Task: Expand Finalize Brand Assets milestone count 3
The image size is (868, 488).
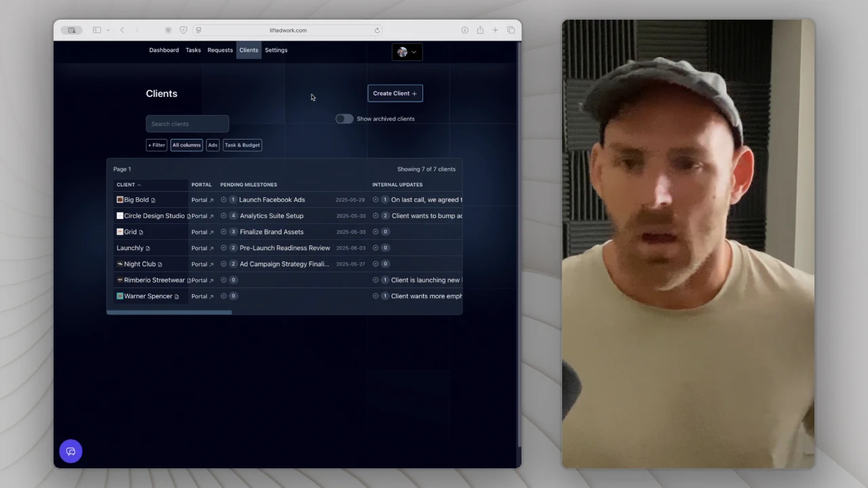Action: (x=233, y=232)
